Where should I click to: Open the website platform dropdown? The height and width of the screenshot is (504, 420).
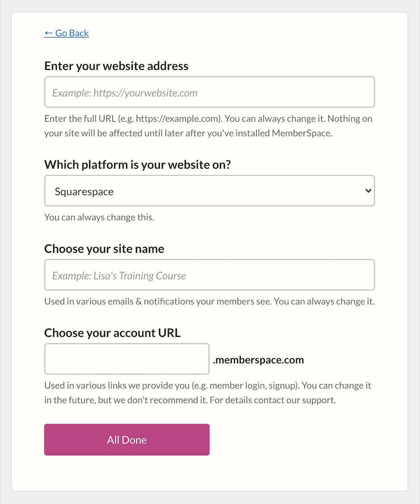210,191
